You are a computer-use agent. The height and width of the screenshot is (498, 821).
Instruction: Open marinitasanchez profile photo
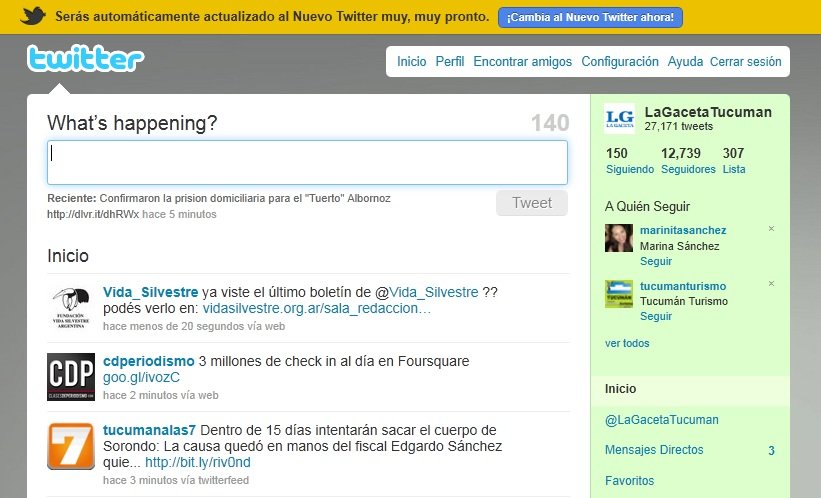[x=619, y=238]
